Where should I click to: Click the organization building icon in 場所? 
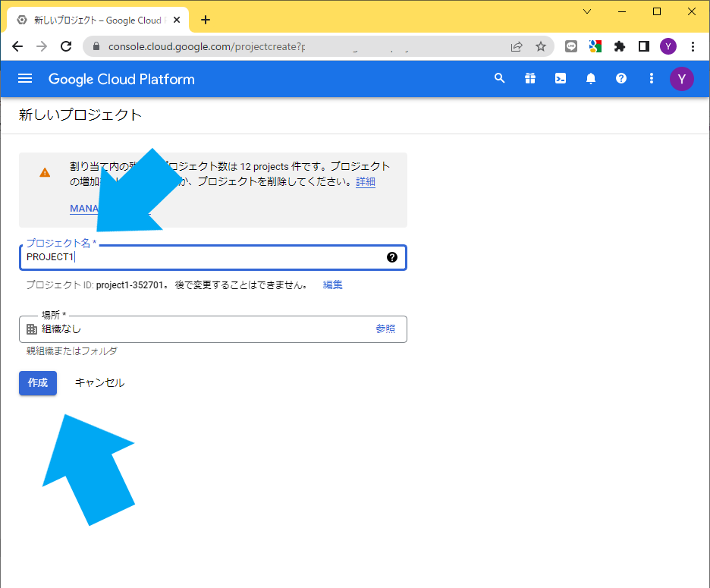32,329
